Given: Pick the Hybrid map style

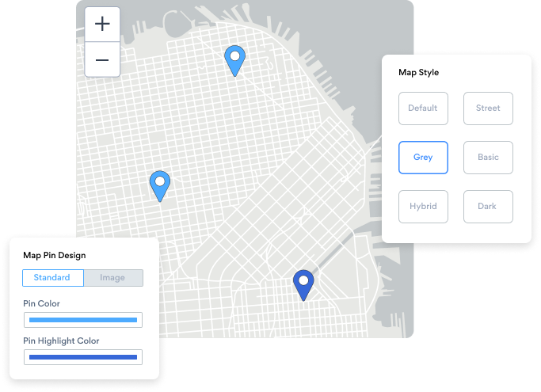Looking at the screenshot, I should click(423, 207).
